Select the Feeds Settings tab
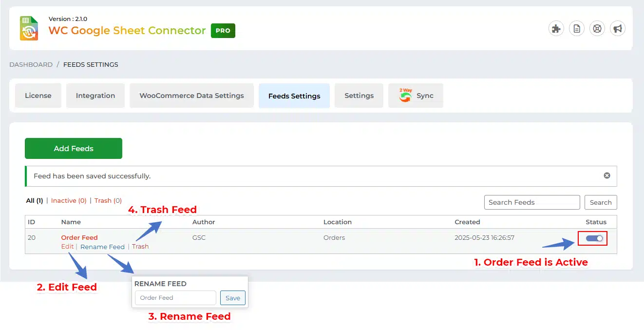Viewport: 644px width, 330px height. 294,96
